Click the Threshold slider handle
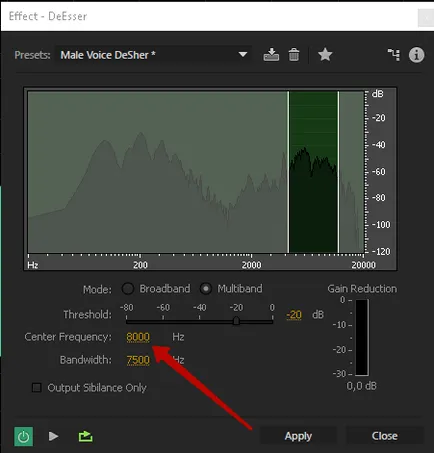The width and height of the screenshot is (434, 453). click(236, 321)
